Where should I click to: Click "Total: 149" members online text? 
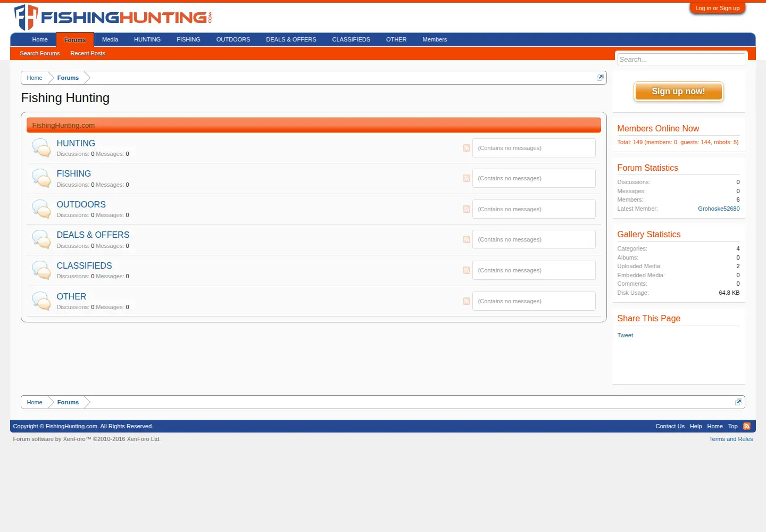coord(678,142)
